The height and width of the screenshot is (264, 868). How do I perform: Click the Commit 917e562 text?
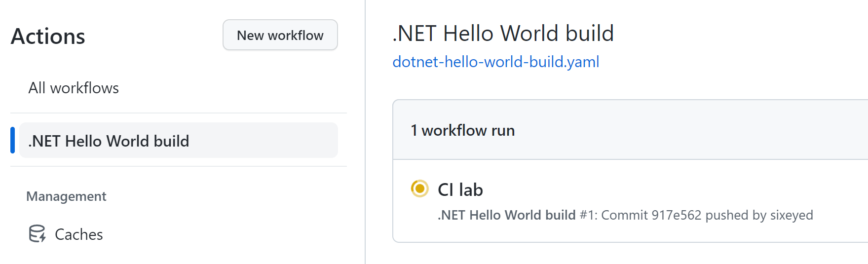pyautogui.click(x=651, y=215)
